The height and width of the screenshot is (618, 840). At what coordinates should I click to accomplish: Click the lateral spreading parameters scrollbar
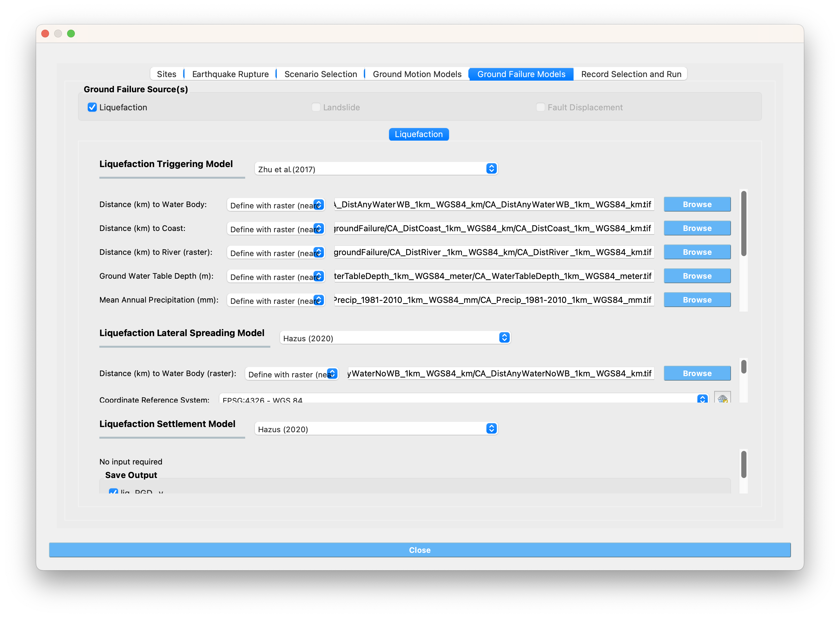[744, 367]
